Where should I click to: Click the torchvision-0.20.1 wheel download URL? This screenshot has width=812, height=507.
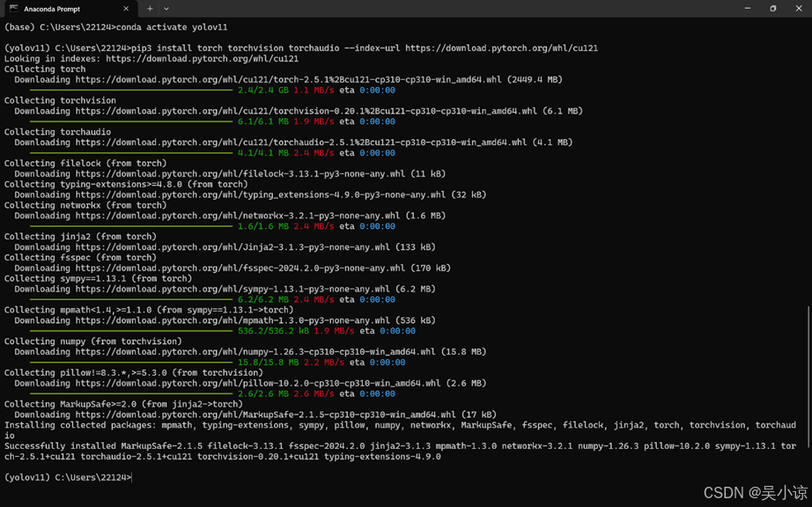[306, 111]
